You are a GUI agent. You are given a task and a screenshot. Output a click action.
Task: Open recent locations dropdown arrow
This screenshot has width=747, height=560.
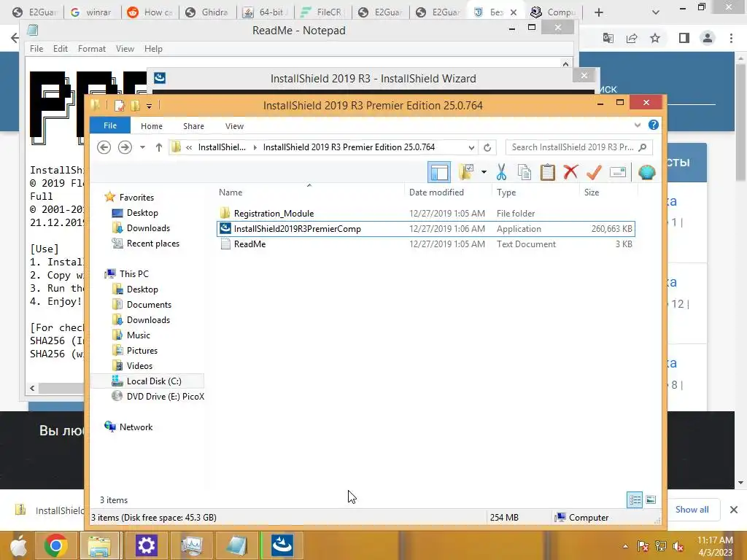coord(142,147)
